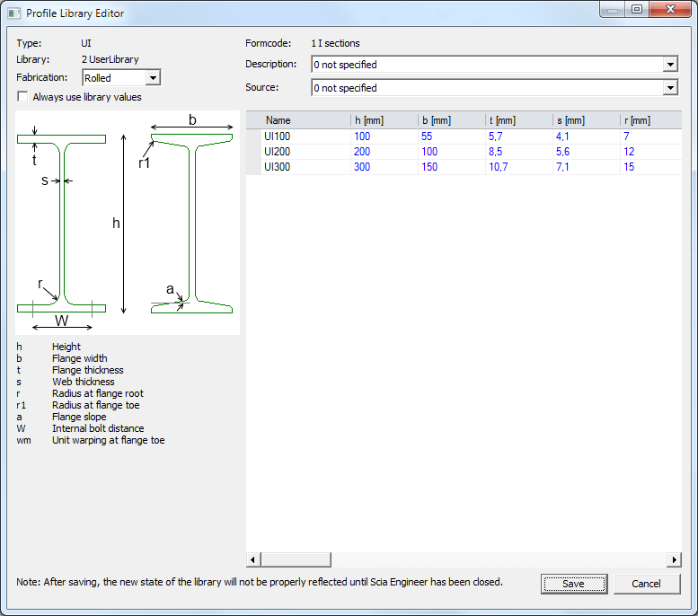Viewport: 698px width, 616px height.
Task: Click the horizontal scrollbar thumb
Action: point(296,559)
